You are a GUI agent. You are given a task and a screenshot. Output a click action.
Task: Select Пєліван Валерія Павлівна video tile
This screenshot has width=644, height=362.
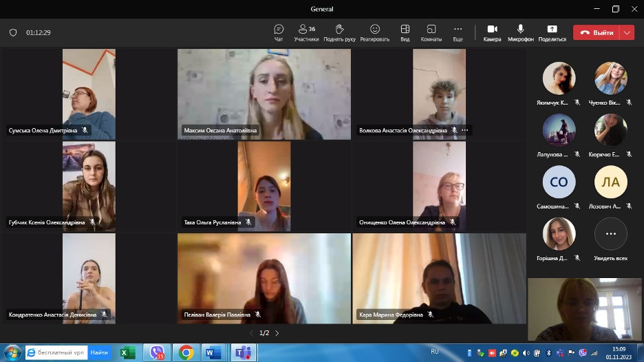click(264, 279)
